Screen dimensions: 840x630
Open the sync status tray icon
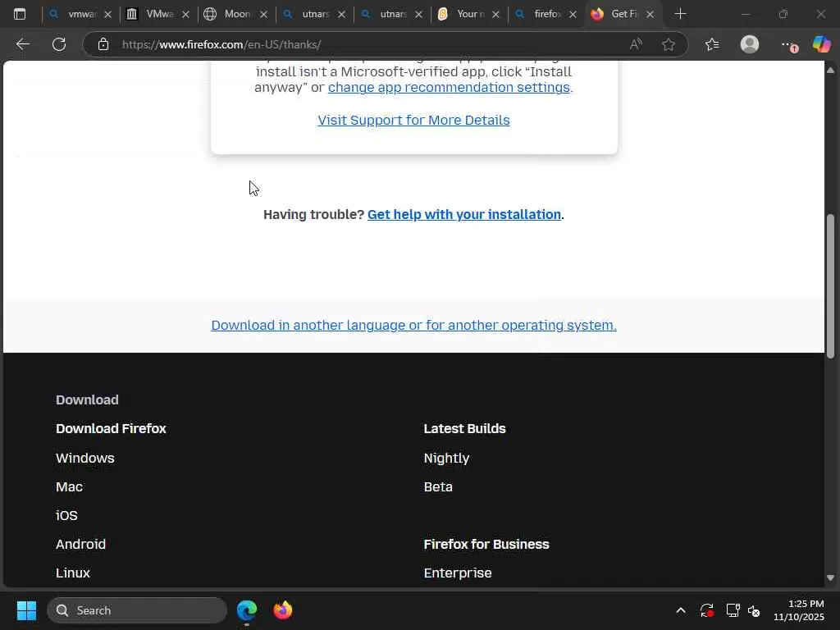707,610
